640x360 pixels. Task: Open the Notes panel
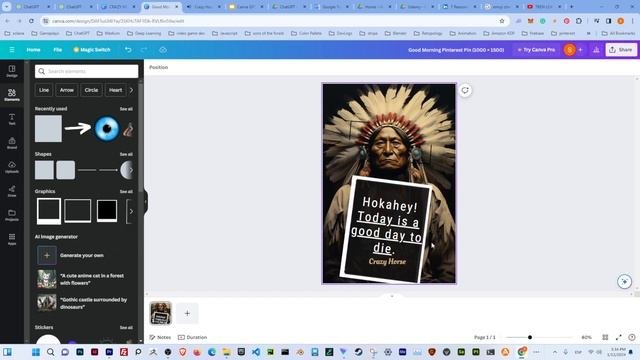pos(160,338)
